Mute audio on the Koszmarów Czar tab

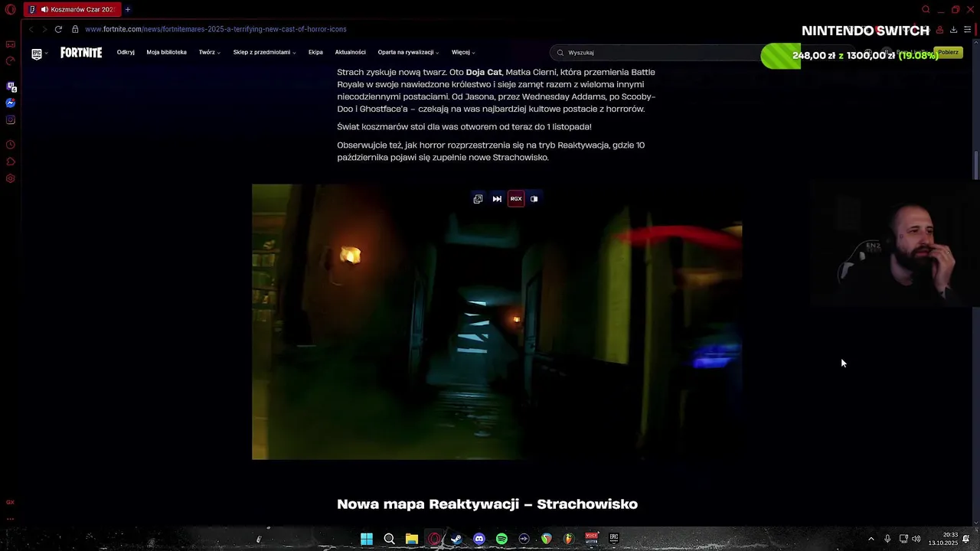click(44, 9)
